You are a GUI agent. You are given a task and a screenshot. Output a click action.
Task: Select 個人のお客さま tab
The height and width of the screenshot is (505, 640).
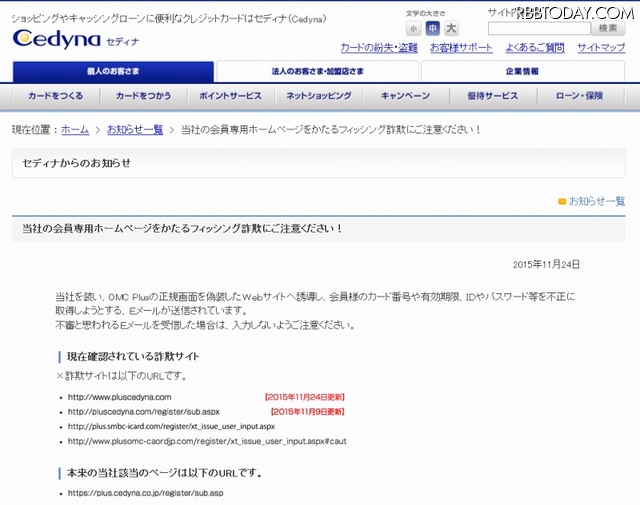click(113, 71)
